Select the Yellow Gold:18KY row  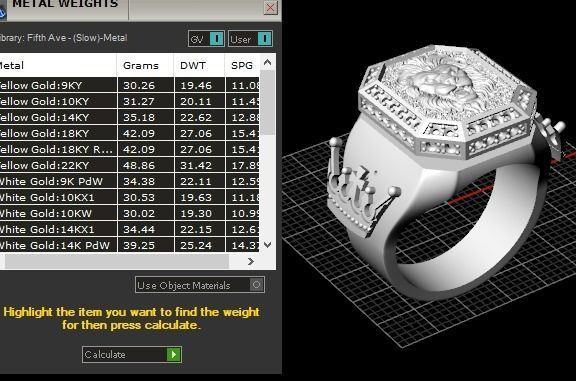[x=129, y=133]
